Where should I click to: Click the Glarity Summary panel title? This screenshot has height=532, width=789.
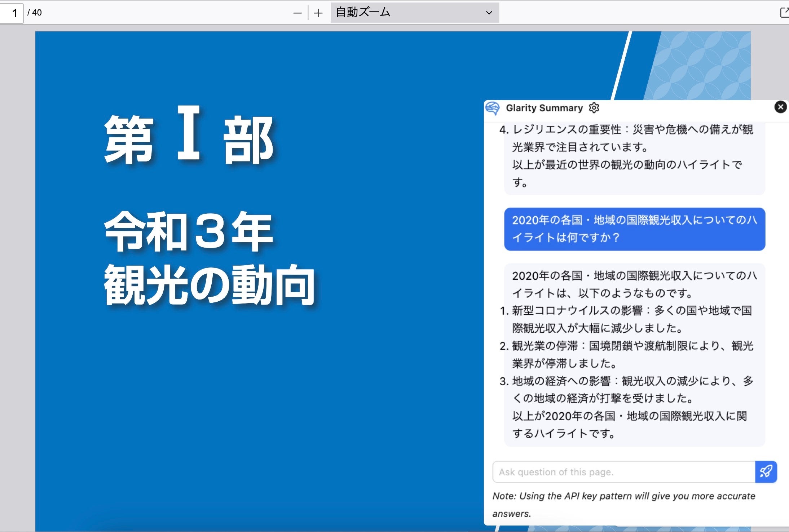click(x=544, y=108)
